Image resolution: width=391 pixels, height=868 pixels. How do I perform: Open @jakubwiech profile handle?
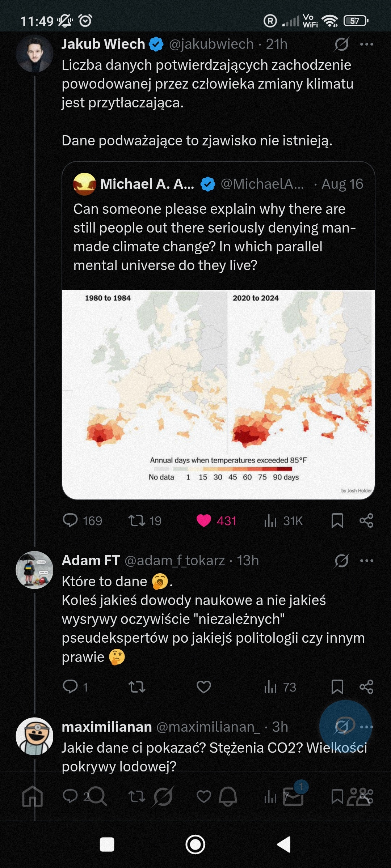(x=211, y=44)
